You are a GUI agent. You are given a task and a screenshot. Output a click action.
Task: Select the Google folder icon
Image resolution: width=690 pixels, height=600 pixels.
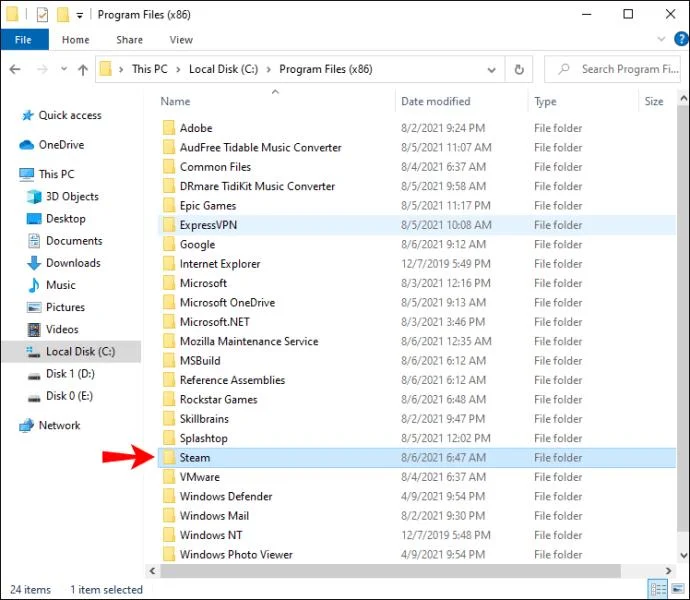pos(169,244)
